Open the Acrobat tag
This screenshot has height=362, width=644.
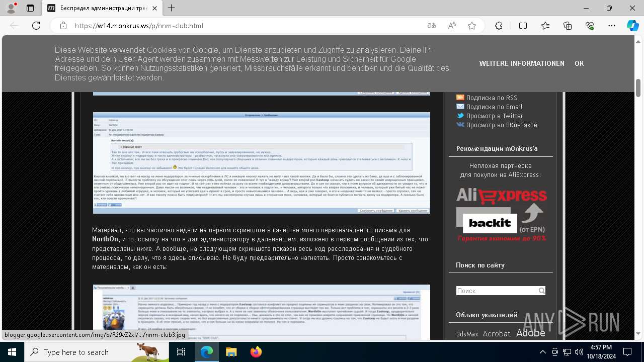coord(497,333)
